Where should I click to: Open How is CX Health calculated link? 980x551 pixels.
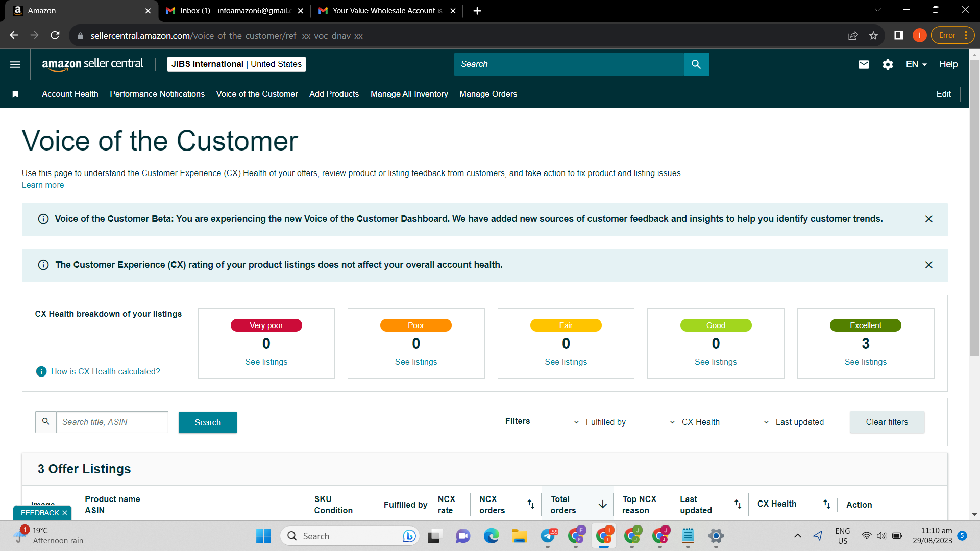click(106, 371)
